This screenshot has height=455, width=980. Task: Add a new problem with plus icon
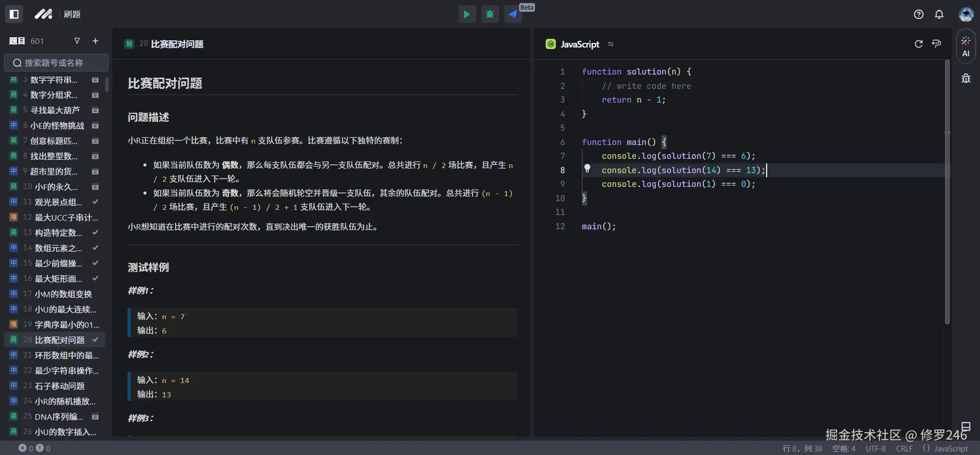(x=95, y=41)
